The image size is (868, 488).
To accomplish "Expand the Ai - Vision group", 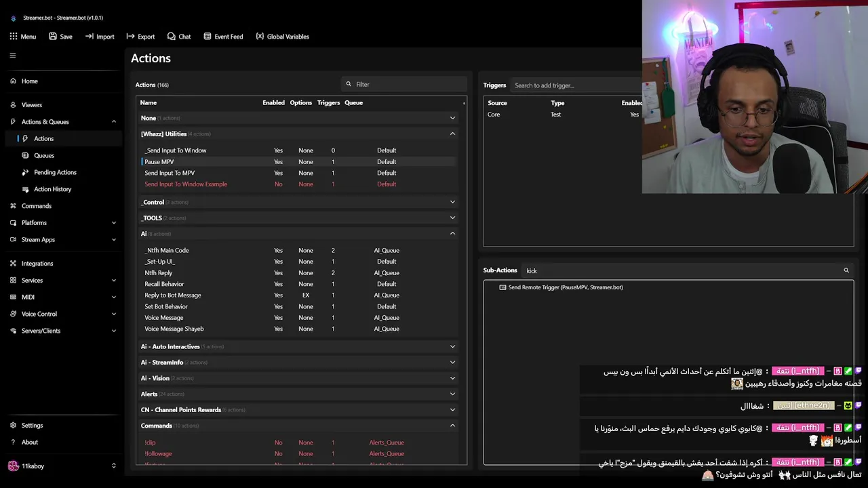I will tap(452, 378).
